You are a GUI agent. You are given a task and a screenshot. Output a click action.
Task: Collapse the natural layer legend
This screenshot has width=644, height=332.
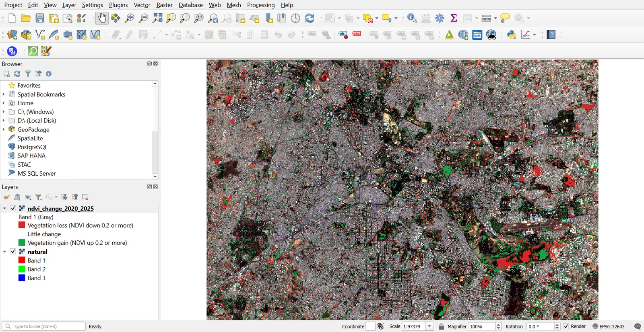tap(4, 252)
